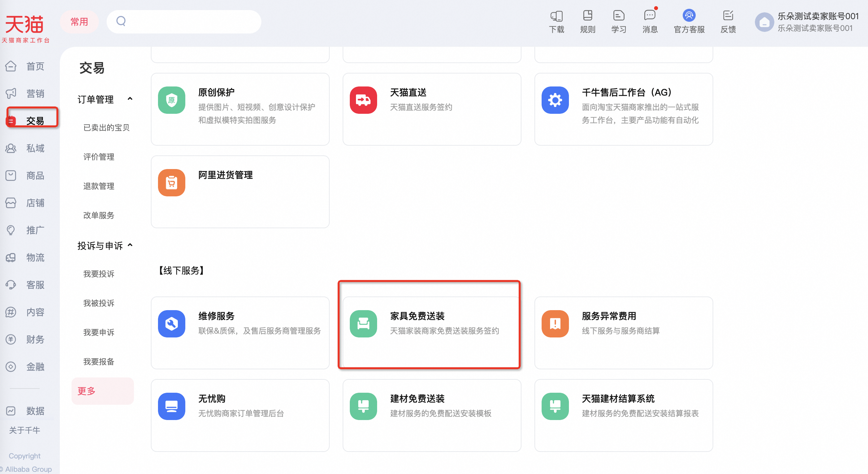Viewport: 868px width, 474px height.
Task: Open the 商品 bag sidebar icon
Action: point(11,176)
